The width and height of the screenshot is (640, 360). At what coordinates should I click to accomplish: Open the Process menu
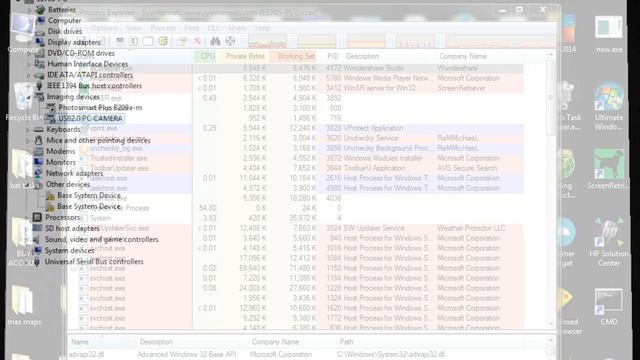tap(163, 28)
